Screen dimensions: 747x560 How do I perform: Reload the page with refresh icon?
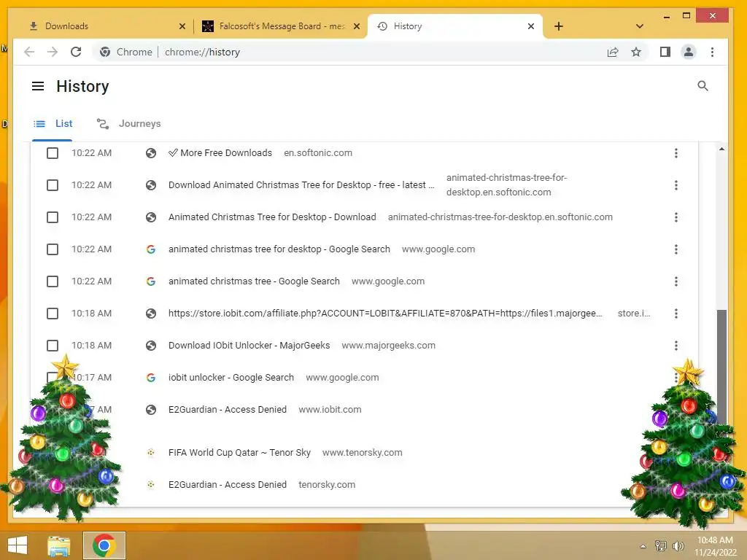tap(76, 52)
